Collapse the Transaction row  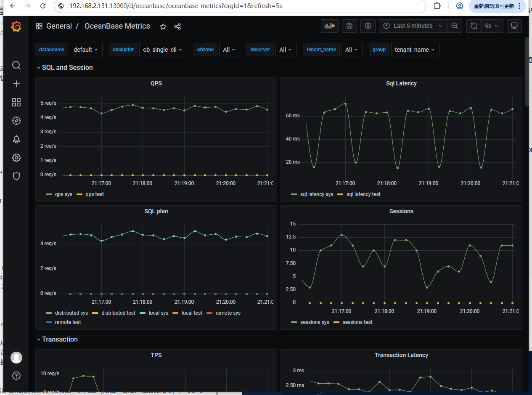point(57,339)
